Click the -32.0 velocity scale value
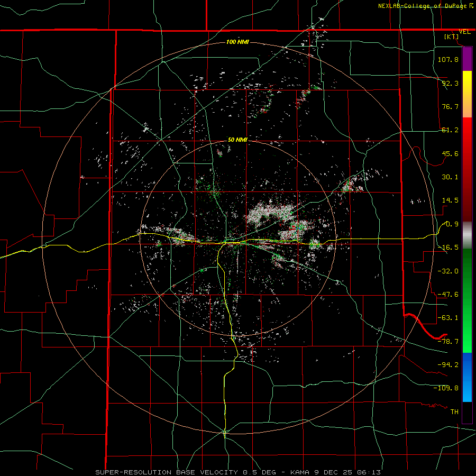 coord(448,271)
